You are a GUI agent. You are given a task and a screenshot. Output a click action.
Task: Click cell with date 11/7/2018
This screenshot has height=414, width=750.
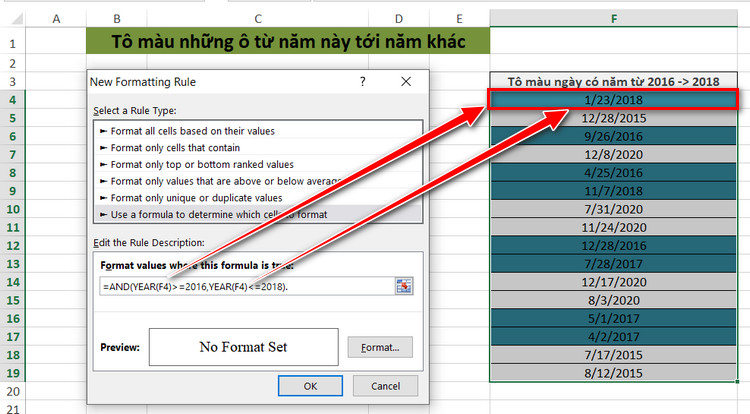pyautogui.click(x=614, y=191)
